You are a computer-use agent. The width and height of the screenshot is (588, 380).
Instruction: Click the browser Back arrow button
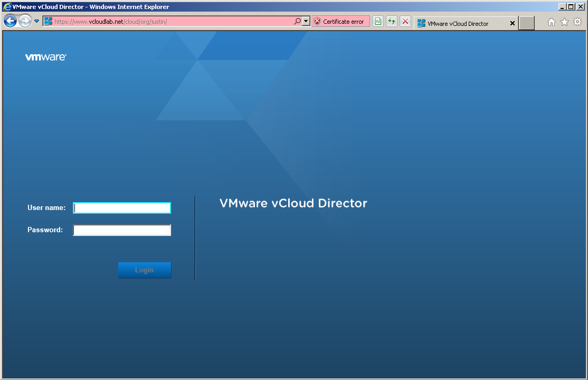point(11,21)
